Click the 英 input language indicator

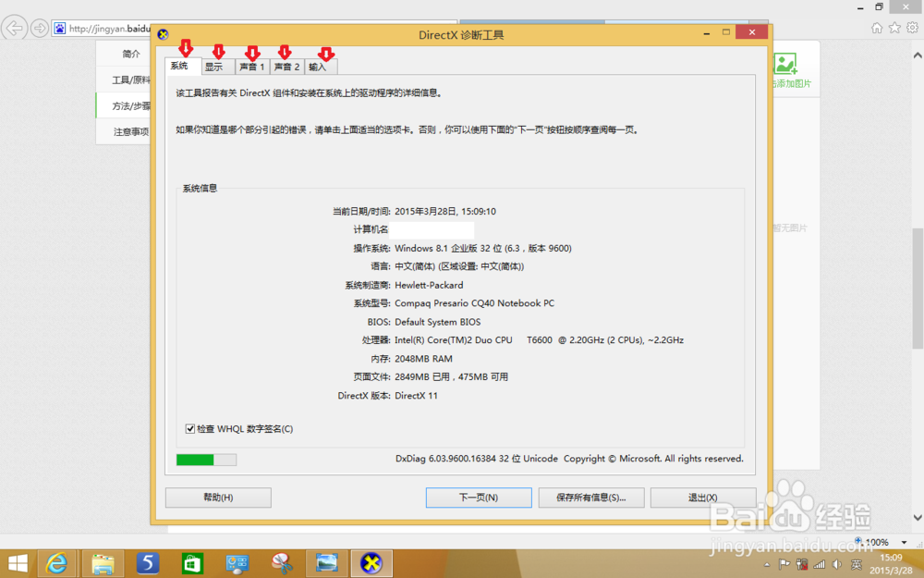coord(857,564)
